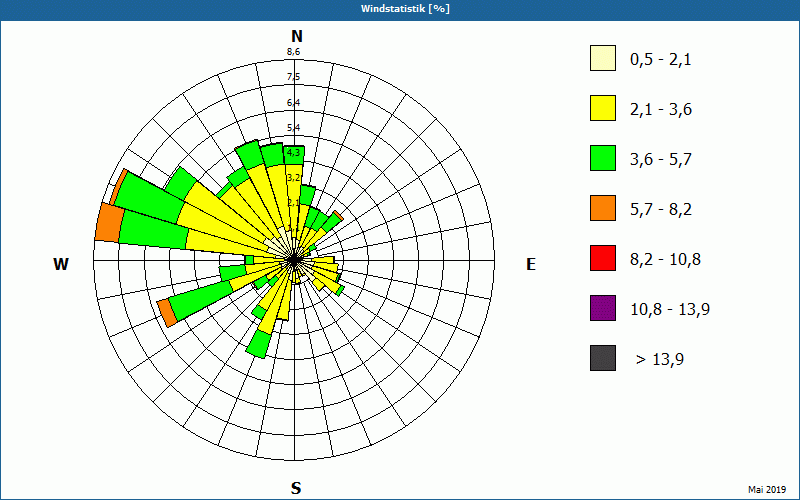Click the '3,2' axis scale value
The width and height of the screenshot is (800, 500).
tap(293, 178)
